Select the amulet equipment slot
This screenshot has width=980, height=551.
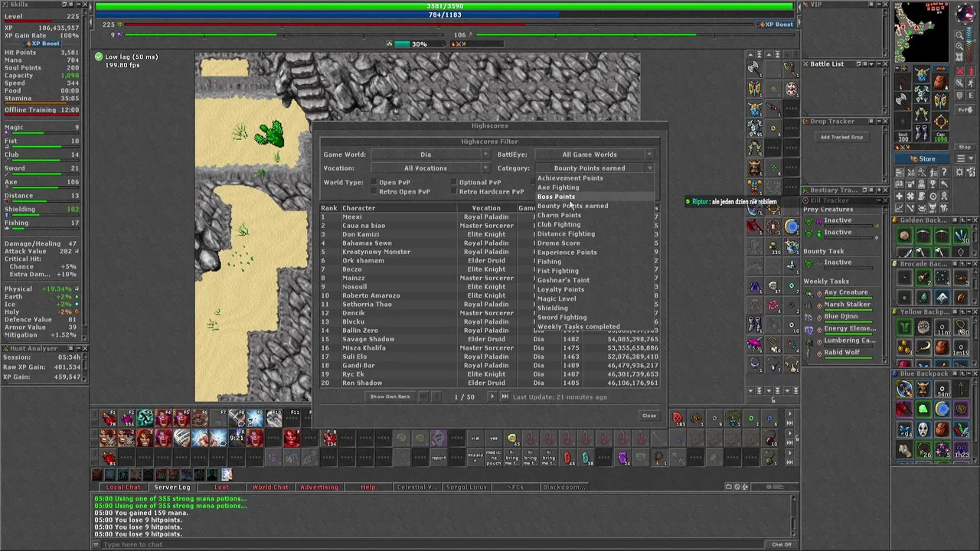pos(903,81)
